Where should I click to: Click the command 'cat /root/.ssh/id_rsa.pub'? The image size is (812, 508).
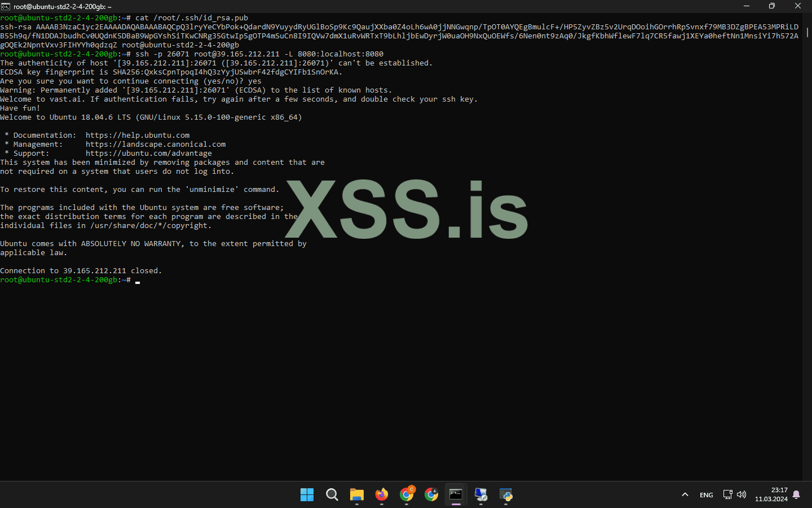tap(192, 17)
